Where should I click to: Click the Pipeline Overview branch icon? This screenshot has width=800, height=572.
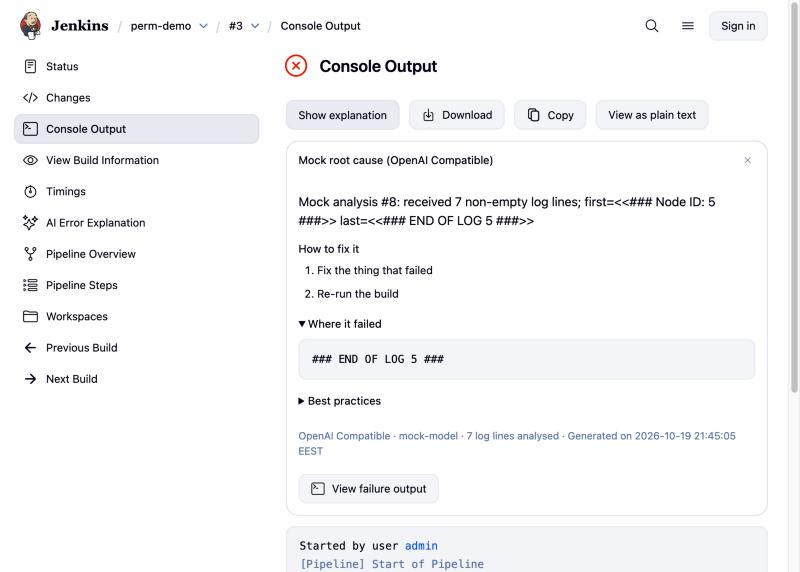tap(31, 254)
